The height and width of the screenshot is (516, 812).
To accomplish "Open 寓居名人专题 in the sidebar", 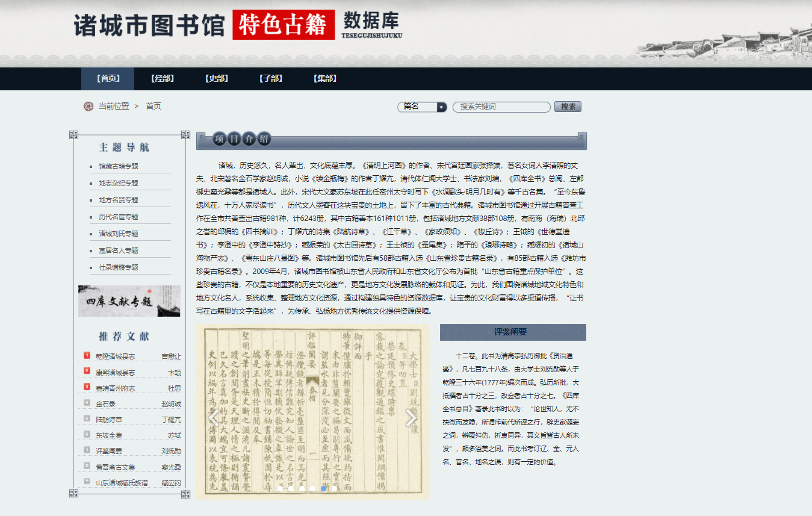I will point(119,251).
